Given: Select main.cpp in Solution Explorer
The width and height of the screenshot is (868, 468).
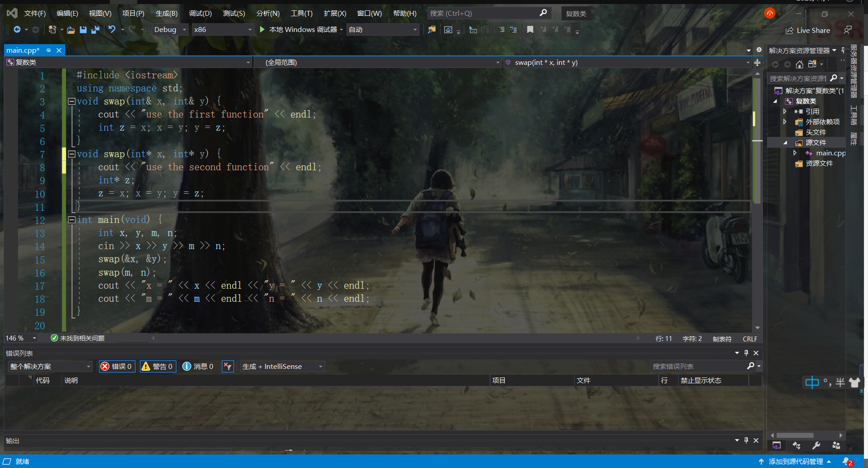Looking at the screenshot, I should [831, 153].
